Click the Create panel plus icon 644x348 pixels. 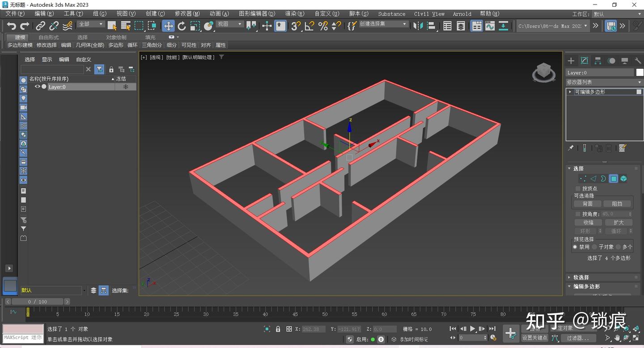[571, 60]
